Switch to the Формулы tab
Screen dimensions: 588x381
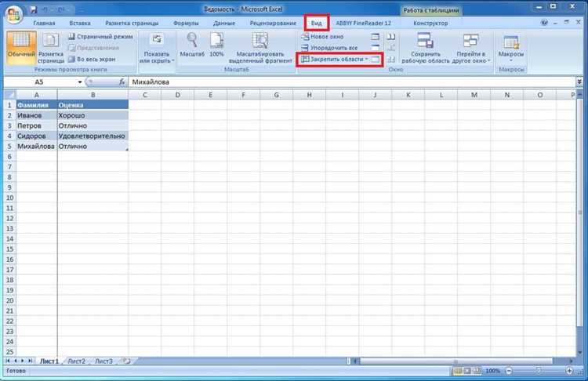pos(186,24)
